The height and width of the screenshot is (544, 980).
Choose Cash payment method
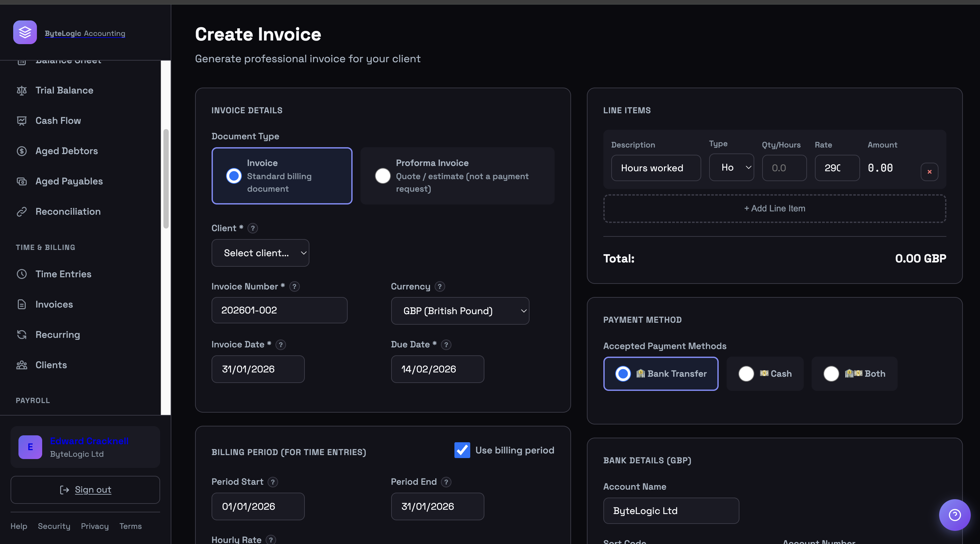click(x=746, y=374)
